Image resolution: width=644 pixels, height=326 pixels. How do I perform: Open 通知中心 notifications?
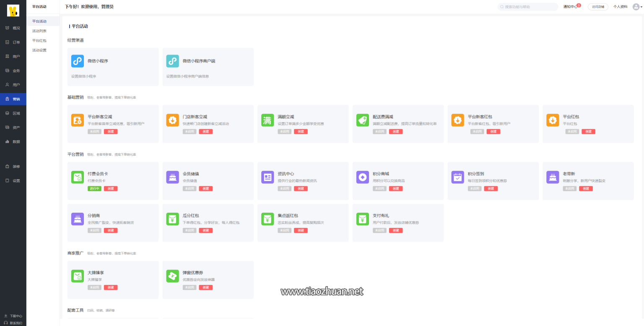tap(571, 7)
